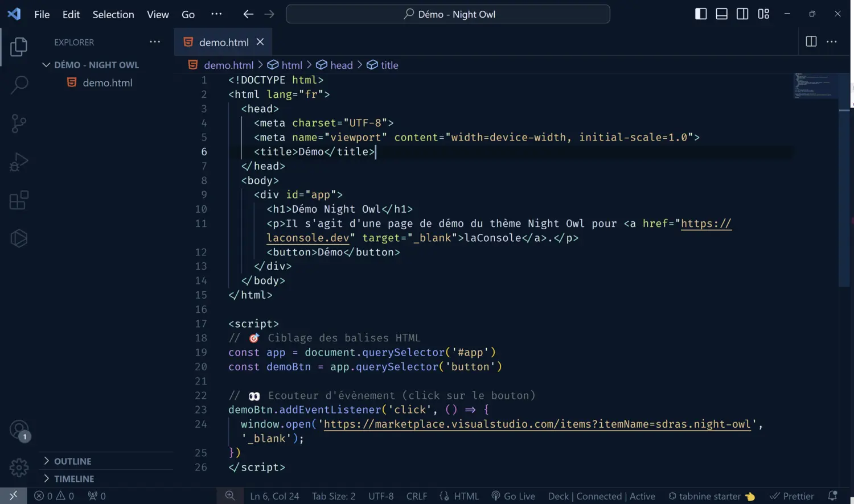Click the zoom magnifier status icon
This screenshot has height=504, width=854.
(229, 495)
